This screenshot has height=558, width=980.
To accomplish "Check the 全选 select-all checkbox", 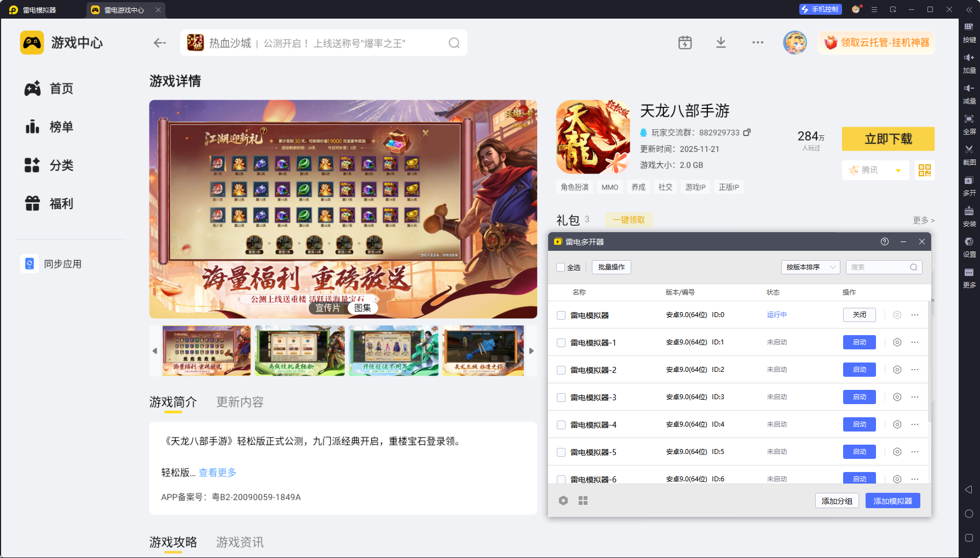I will 562,267.
